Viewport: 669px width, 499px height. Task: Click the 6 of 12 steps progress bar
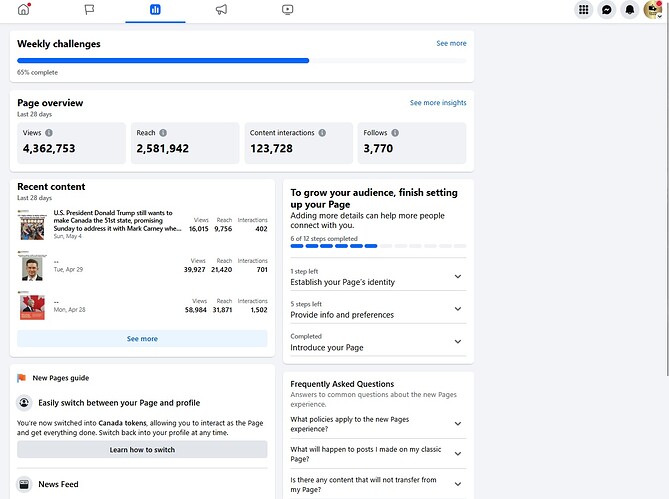tap(378, 246)
